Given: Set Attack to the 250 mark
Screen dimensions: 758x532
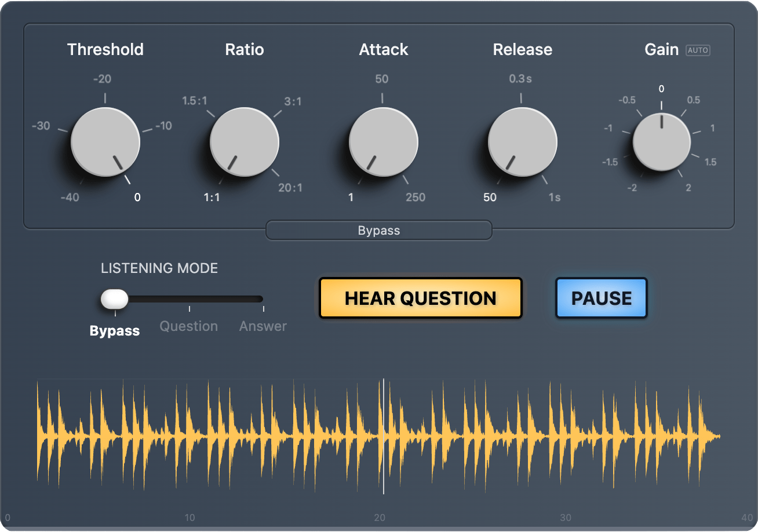Looking at the screenshot, I should point(416,197).
